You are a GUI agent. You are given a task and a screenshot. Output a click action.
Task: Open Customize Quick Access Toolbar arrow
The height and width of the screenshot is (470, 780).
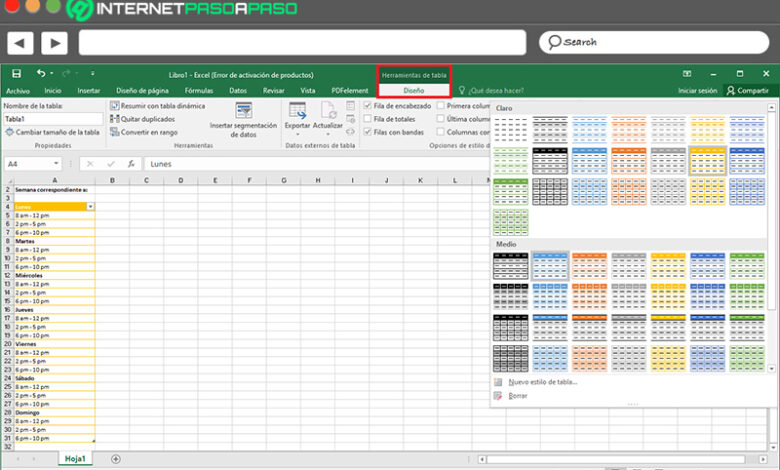tap(93, 74)
